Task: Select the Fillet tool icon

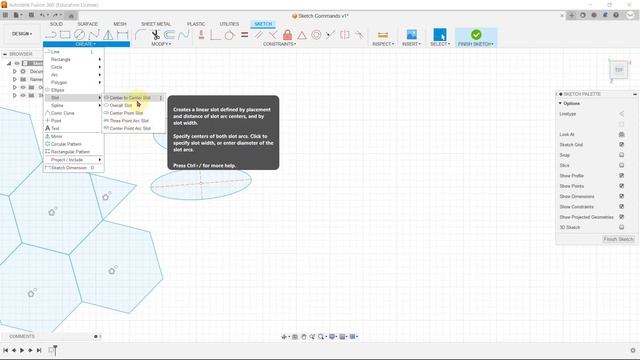Action: pos(140,35)
